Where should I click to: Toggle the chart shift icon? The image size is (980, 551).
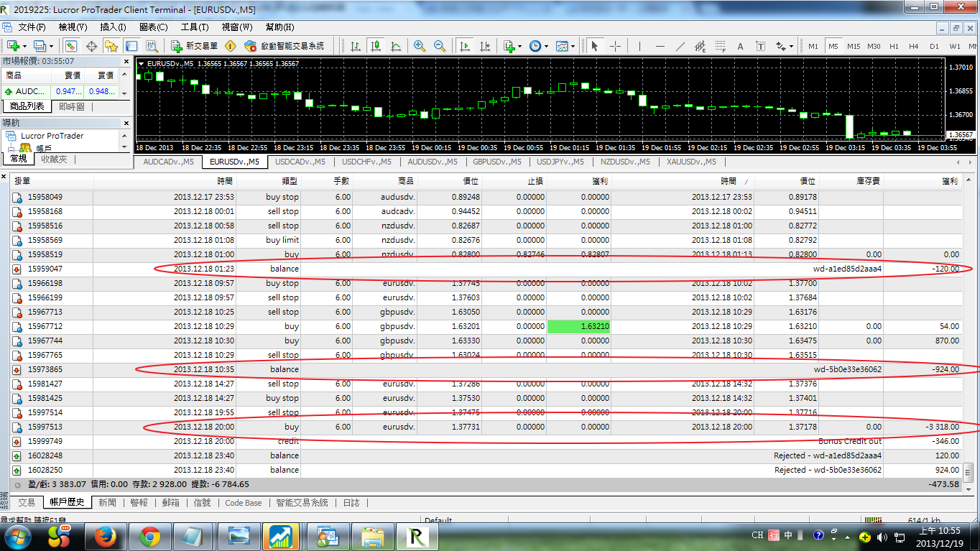(485, 46)
